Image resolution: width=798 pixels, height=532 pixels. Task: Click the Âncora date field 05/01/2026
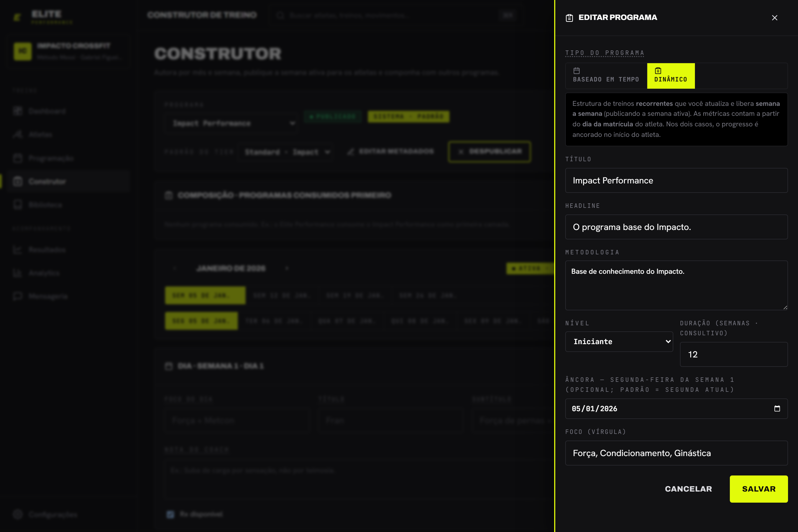[x=676, y=408]
